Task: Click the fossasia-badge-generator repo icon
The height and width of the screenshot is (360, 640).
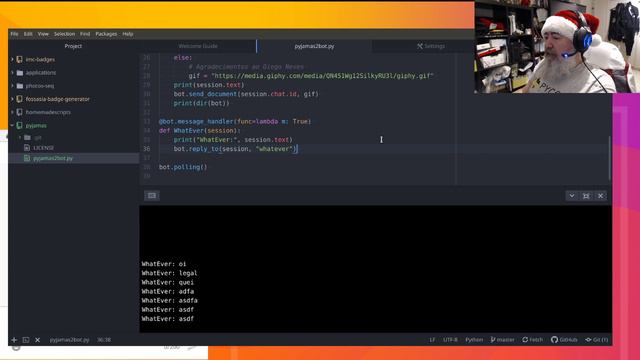Action: (20, 99)
